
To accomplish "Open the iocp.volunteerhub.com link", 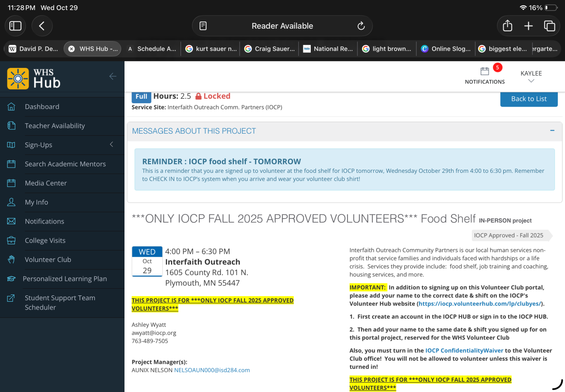I will (x=480, y=303).
